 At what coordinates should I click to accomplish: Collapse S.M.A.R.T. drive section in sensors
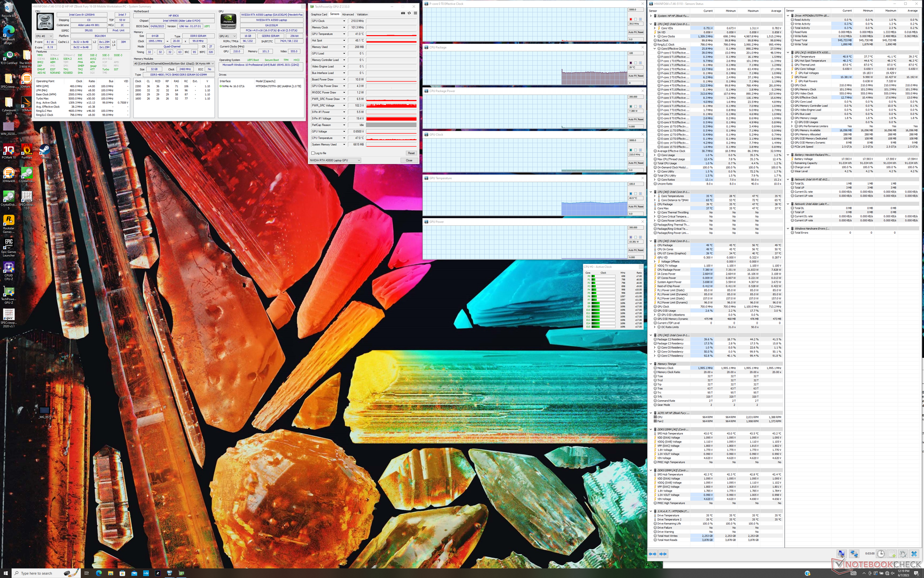pyautogui.click(x=651, y=511)
